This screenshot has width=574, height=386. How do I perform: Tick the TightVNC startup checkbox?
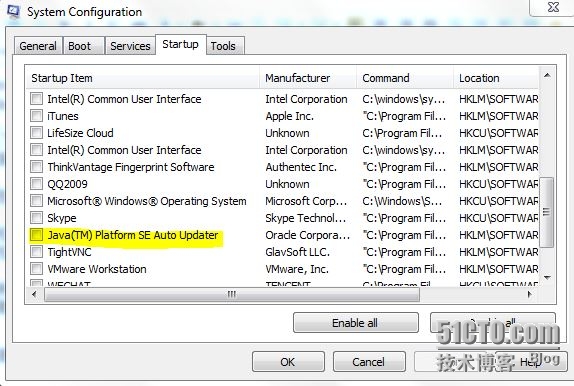click(x=36, y=252)
